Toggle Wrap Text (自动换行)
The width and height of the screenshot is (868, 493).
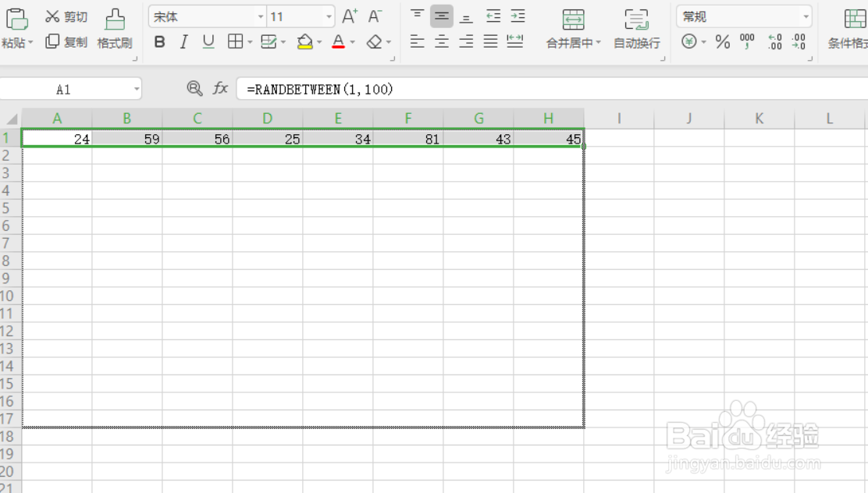tap(637, 29)
